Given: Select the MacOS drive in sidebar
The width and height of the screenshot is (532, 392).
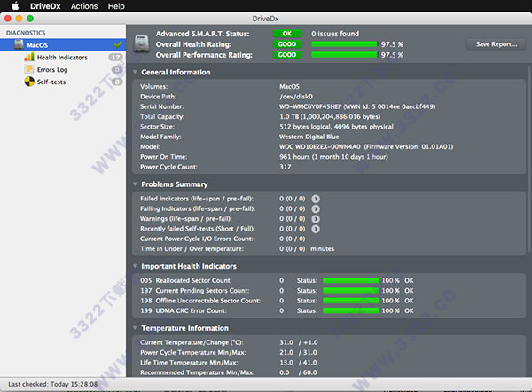Looking at the screenshot, I should pyautogui.click(x=63, y=45).
